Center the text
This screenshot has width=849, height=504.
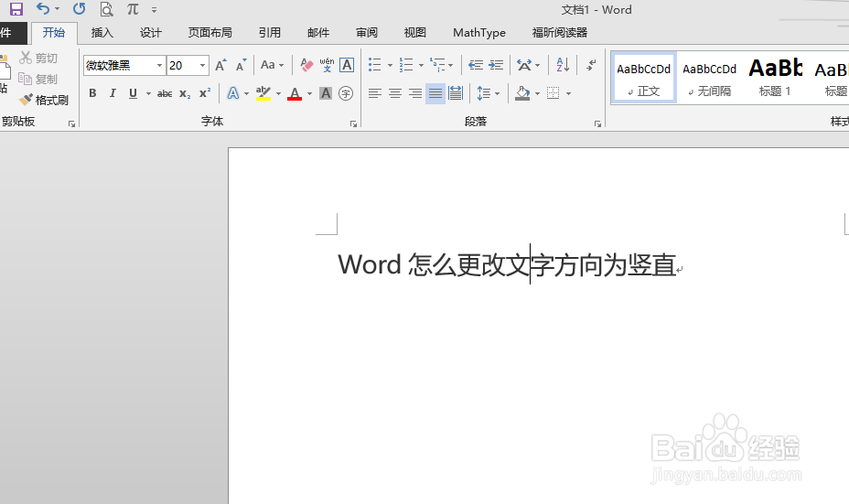[395, 93]
